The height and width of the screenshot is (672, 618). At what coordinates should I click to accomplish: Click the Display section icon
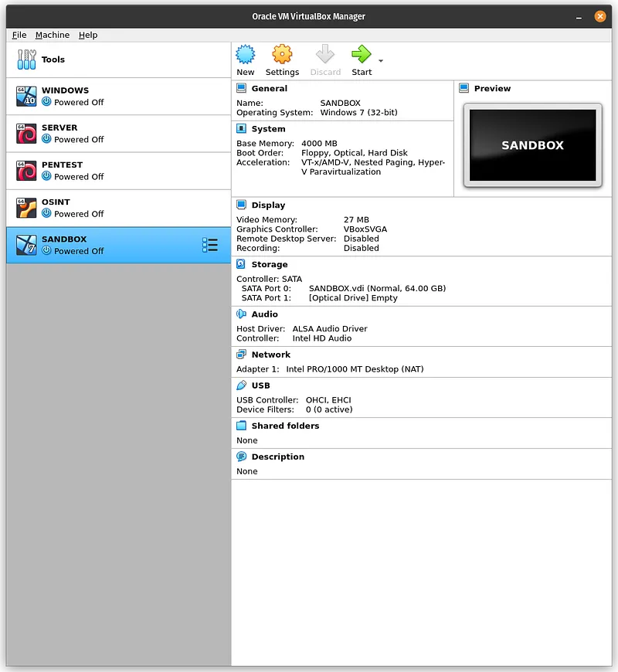(241, 205)
